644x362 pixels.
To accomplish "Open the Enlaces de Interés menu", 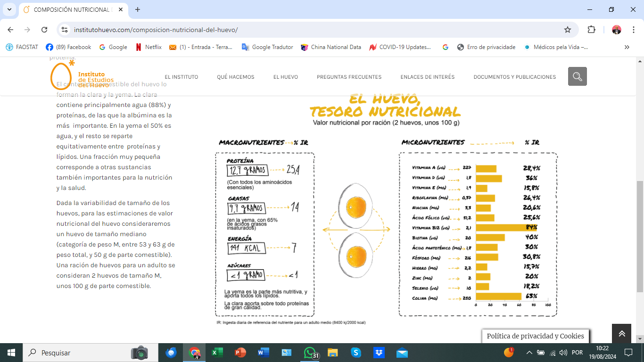I will [x=428, y=77].
